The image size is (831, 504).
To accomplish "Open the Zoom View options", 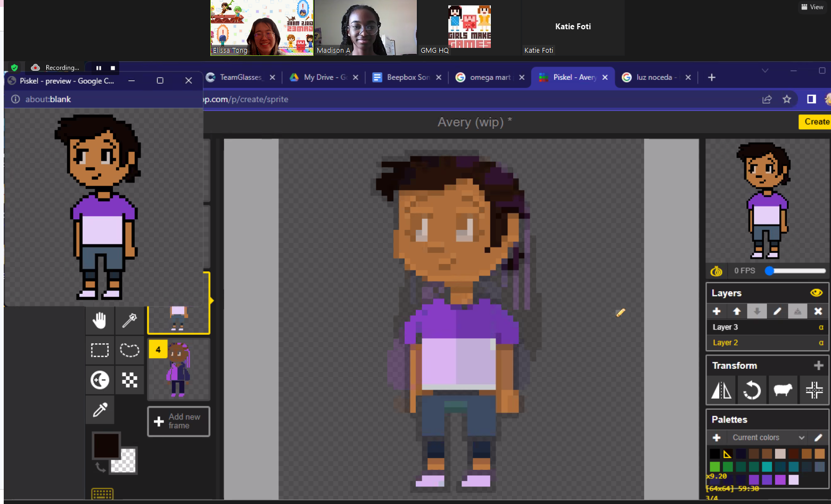I will point(812,7).
